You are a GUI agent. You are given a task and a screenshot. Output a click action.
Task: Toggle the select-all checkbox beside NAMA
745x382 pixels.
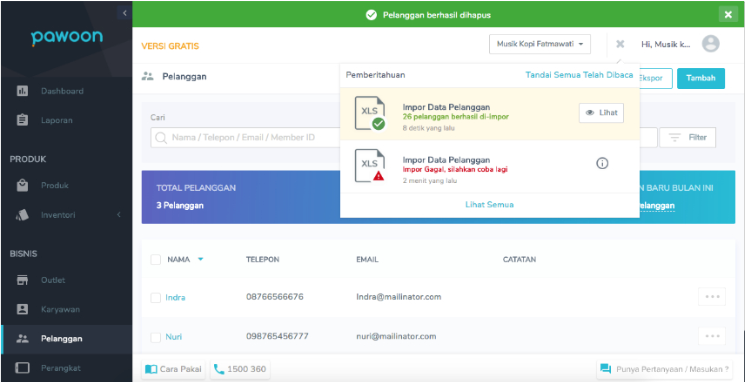[x=156, y=259]
